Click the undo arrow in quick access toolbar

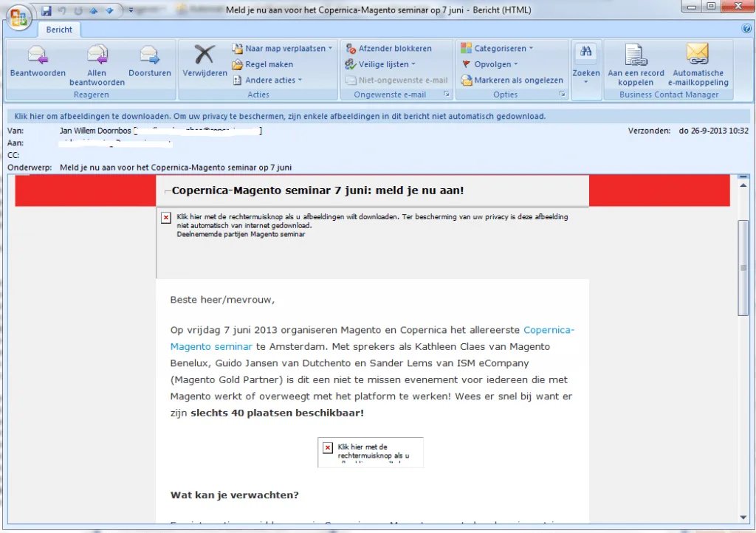click(x=62, y=10)
